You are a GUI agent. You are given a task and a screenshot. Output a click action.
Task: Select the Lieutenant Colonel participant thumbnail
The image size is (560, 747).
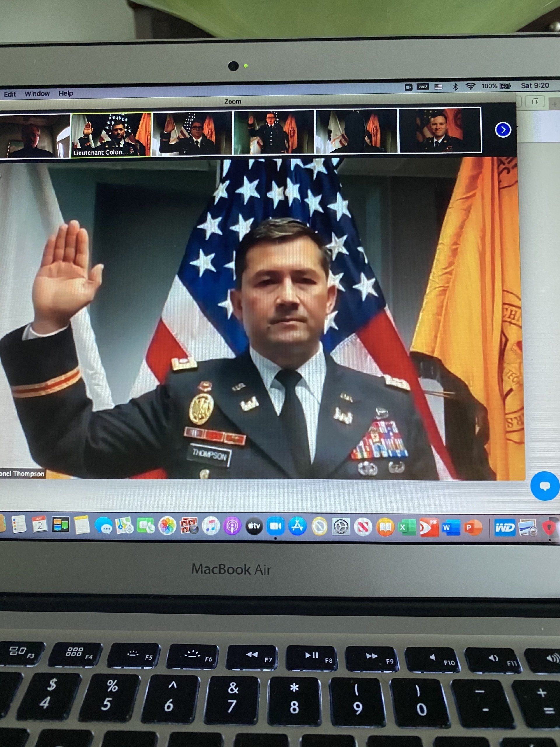tap(111, 135)
